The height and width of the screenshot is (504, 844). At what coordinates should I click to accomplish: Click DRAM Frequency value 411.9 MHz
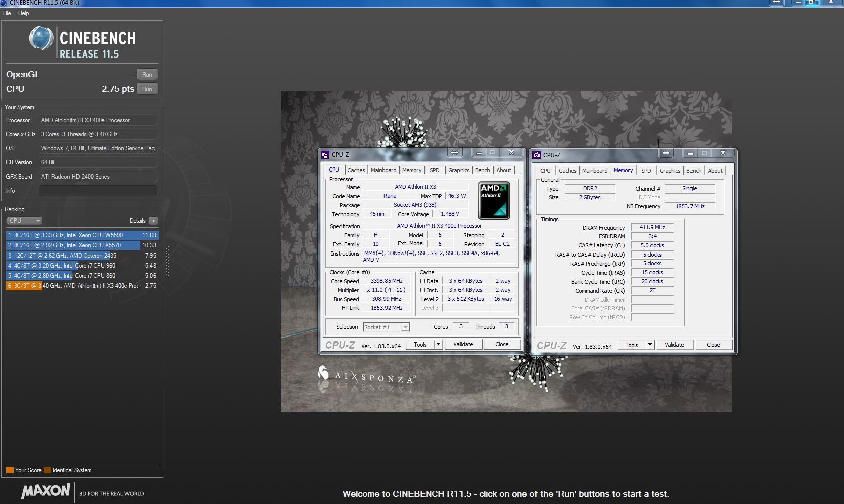click(x=652, y=228)
